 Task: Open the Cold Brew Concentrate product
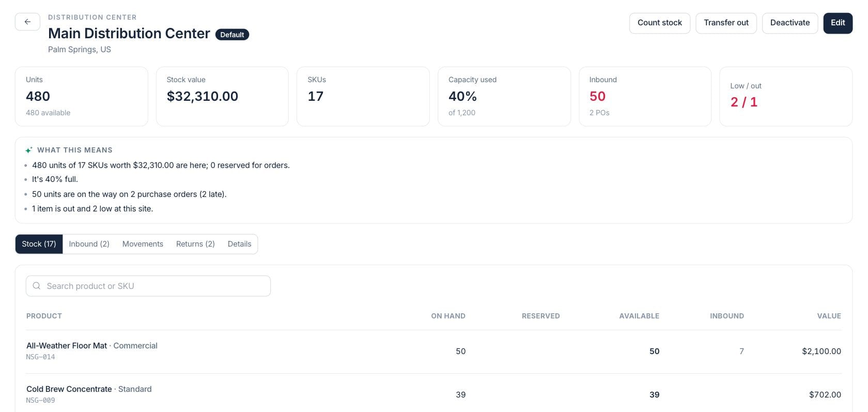pyautogui.click(x=69, y=389)
